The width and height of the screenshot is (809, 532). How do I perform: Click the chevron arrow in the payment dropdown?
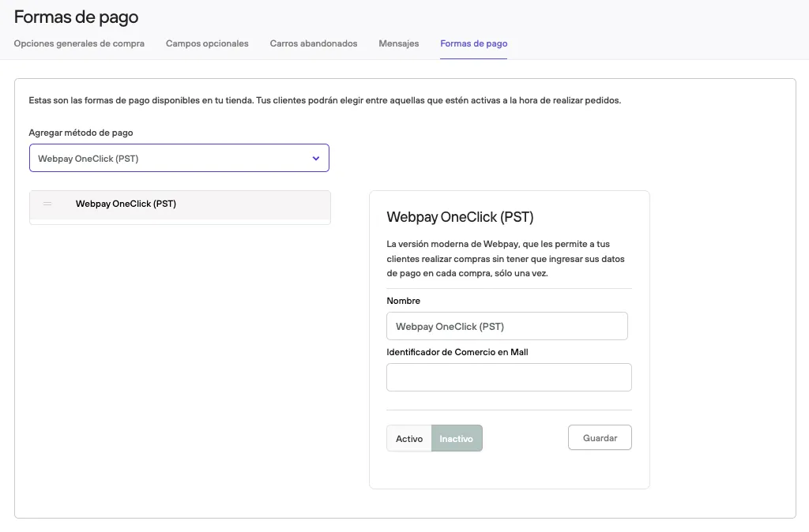click(x=316, y=159)
